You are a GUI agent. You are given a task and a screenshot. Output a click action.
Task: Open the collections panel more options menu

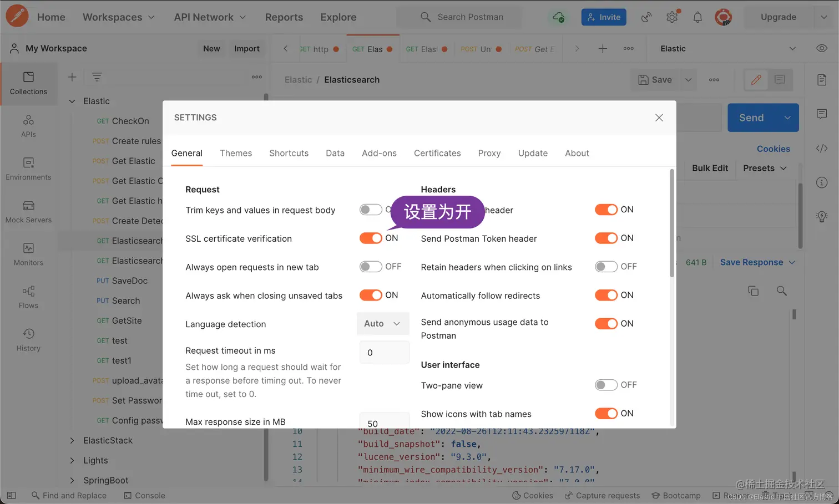pos(256,77)
